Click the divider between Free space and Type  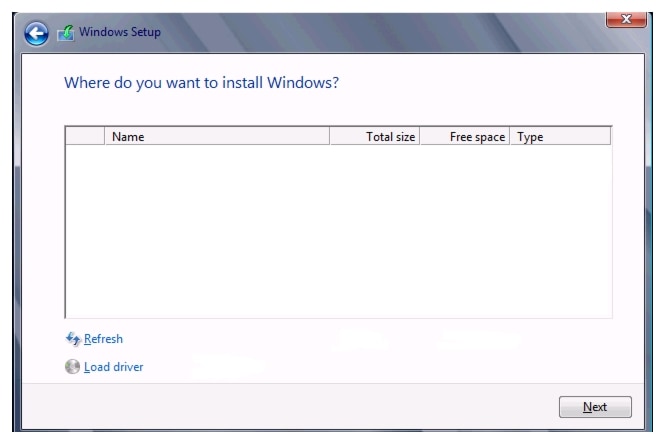click(512, 137)
